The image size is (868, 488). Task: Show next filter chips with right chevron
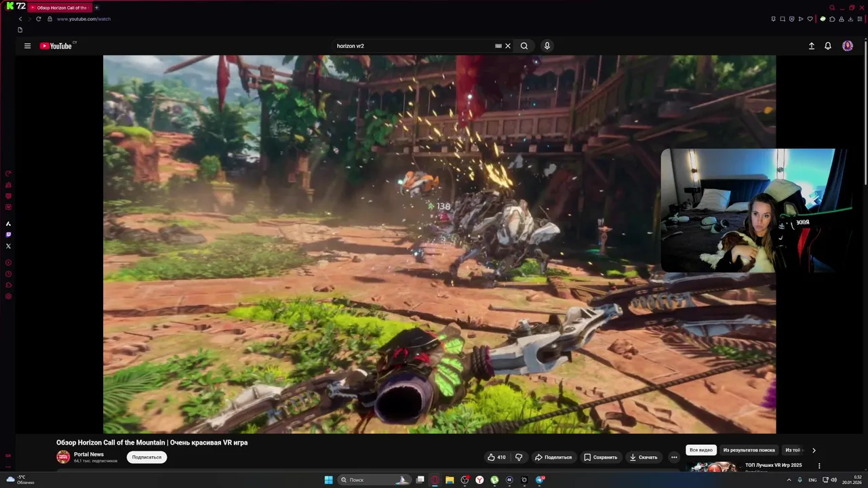coord(814,450)
